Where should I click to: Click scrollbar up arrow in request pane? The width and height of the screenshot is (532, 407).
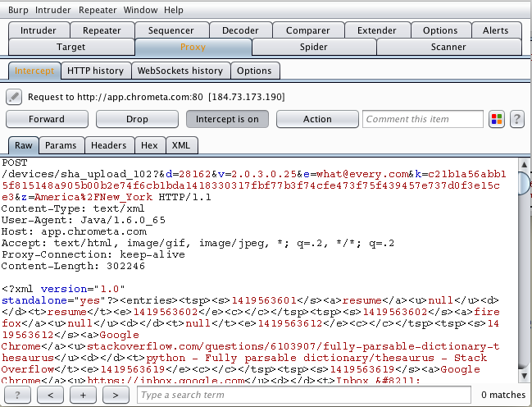[x=524, y=165]
